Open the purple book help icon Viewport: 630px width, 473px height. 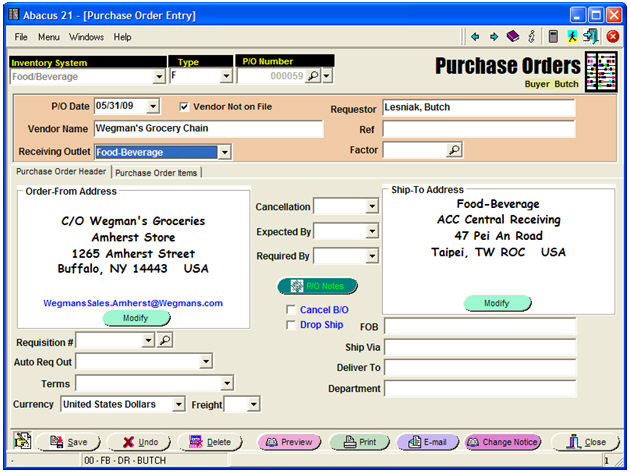coord(512,37)
